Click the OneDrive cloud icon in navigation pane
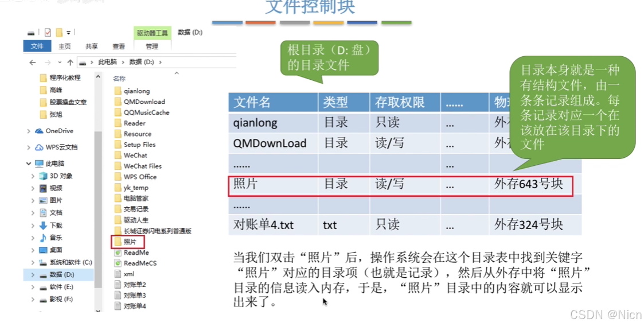This screenshot has width=644, height=326. point(39,131)
